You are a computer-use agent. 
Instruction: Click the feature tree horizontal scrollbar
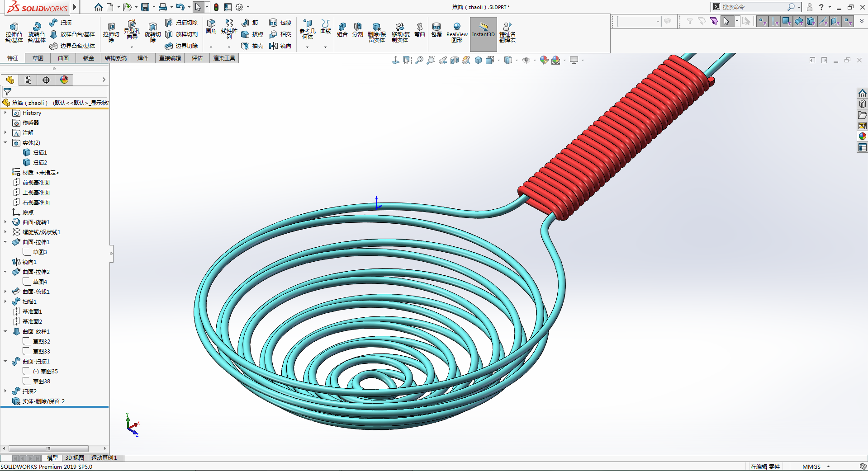point(48,448)
